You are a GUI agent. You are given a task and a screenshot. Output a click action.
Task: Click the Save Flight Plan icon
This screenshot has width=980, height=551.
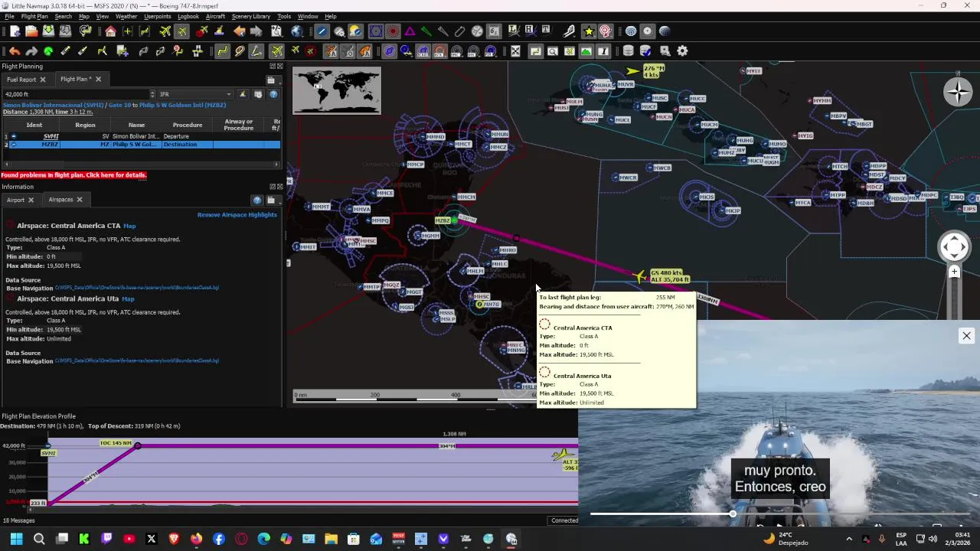tap(48, 31)
